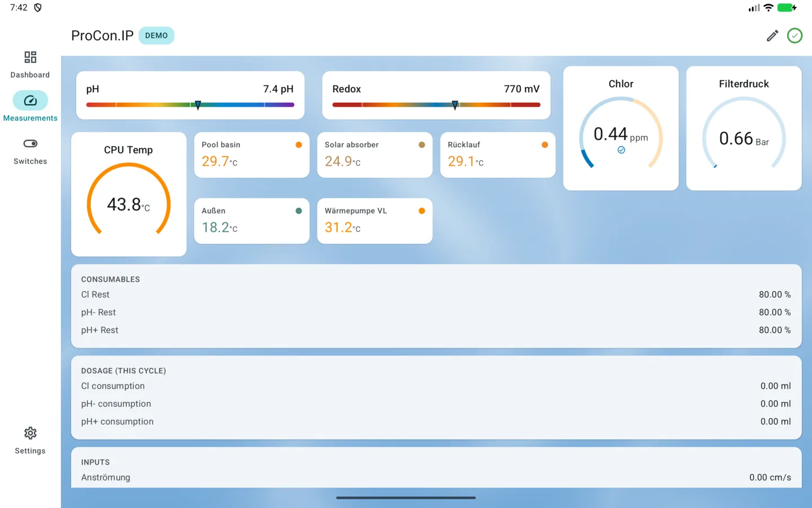Viewport: 812px width, 508px height.
Task: Select the Solar absorber temperature card
Action: 374,155
